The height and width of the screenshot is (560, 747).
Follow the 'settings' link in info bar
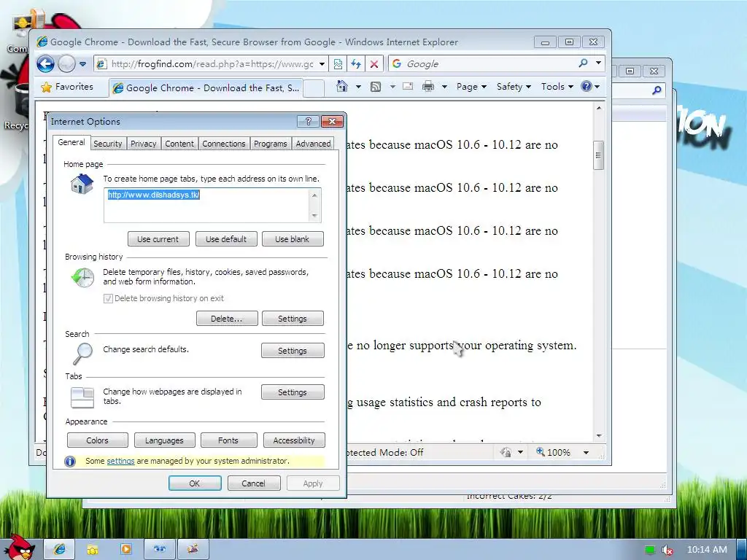pos(120,461)
